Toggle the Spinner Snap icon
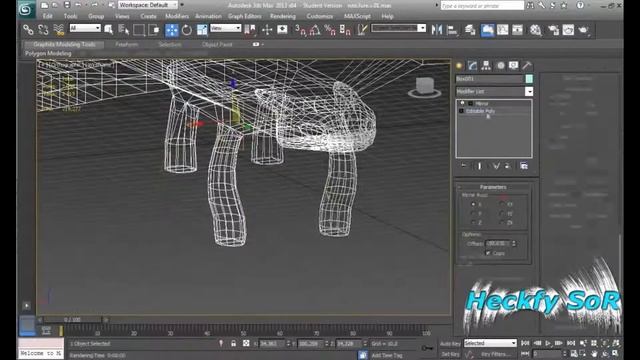 pyautogui.click(x=345, y=30)
